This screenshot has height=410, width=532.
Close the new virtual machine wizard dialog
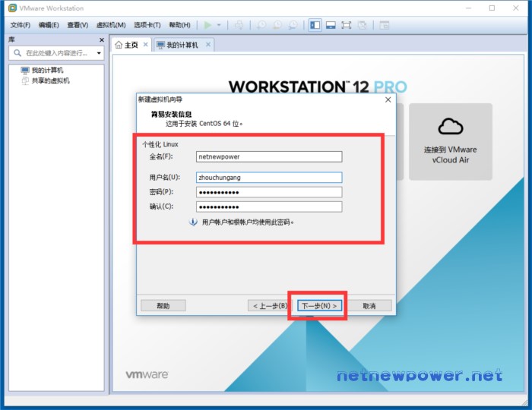pos(388,99)
